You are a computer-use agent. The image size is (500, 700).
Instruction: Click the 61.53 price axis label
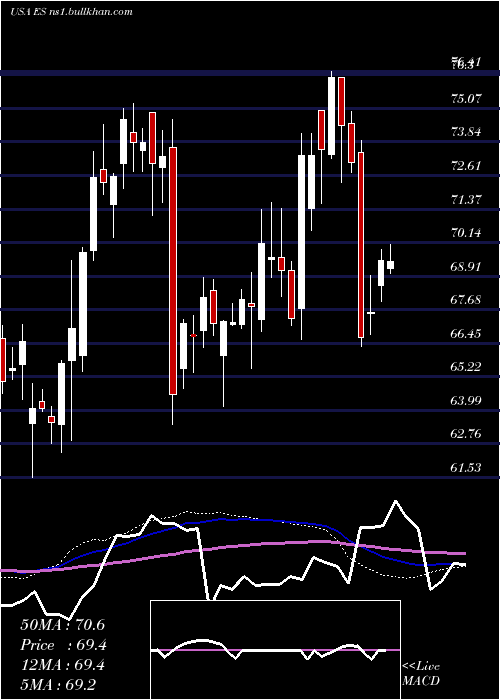point(467,467)
